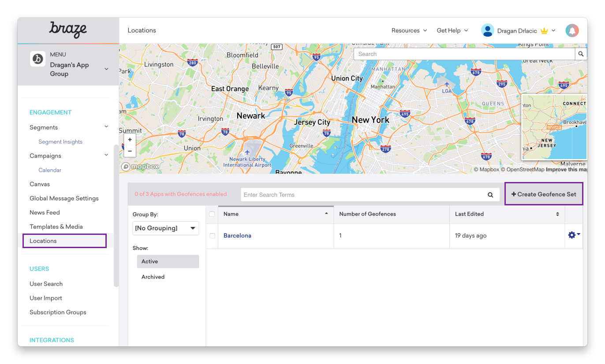Viewport: 605px width, 364px height.
Task: Open Subscription Groups
Action: (58, 312)
